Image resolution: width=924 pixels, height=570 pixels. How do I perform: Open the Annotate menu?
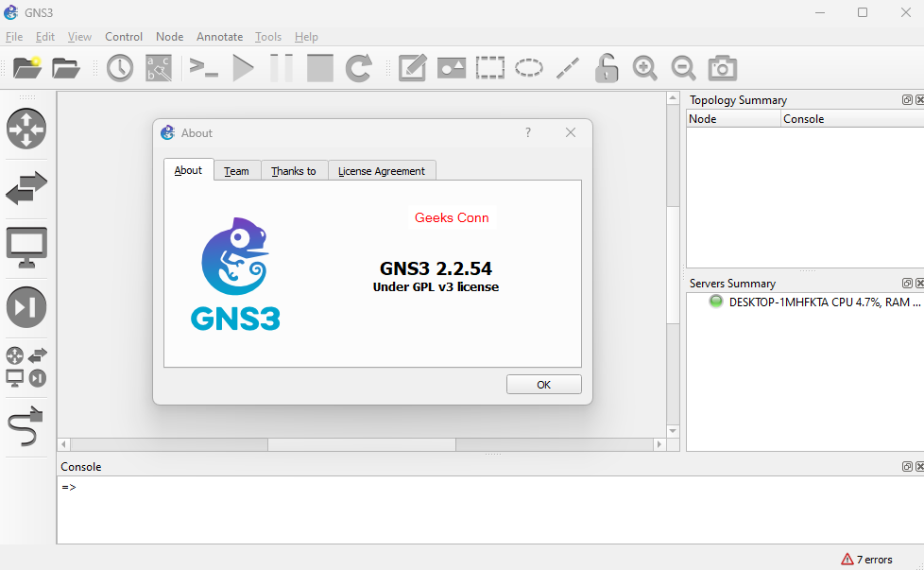point(219,37)
